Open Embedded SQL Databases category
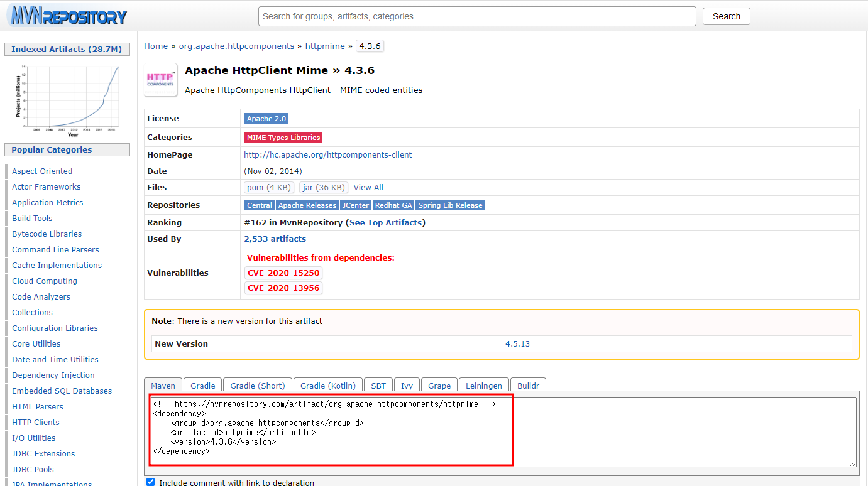Viewport: 868px width, 486px height. (62, 391)
